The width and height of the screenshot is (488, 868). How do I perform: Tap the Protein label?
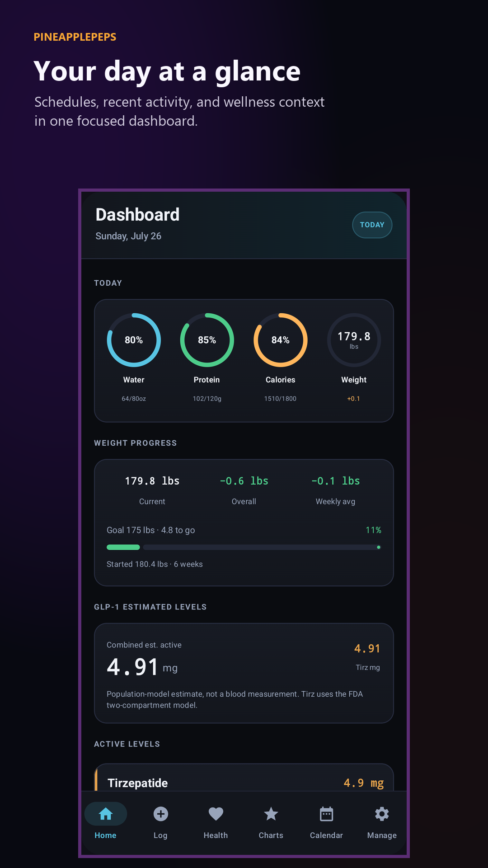(207, 380)
